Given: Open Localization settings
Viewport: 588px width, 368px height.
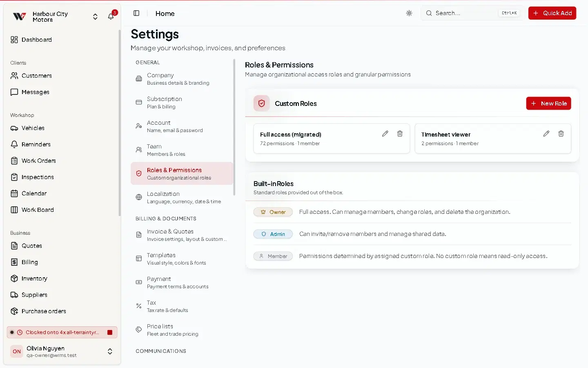Looking at the screenshot, I should [x=181, y=197].
